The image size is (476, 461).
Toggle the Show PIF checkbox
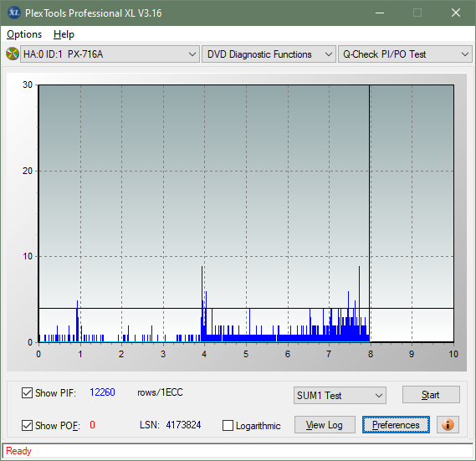[x=27, y=392]
